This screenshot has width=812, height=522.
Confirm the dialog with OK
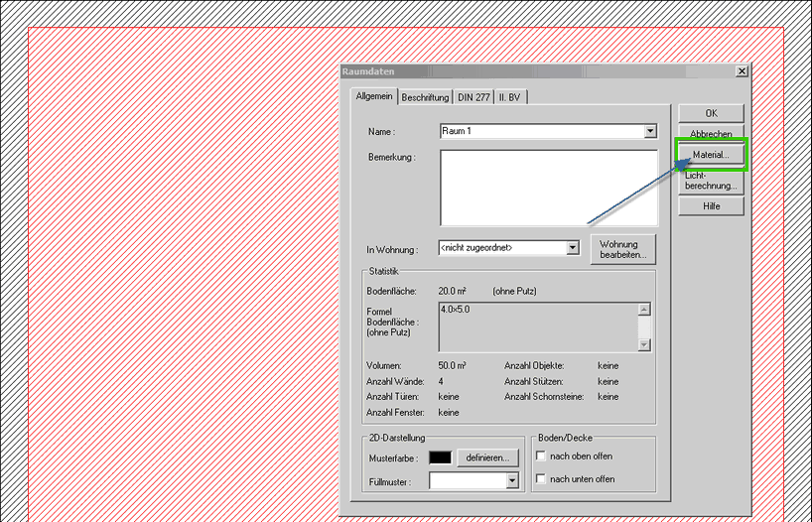pyautogui.click(x=711, y=114)
